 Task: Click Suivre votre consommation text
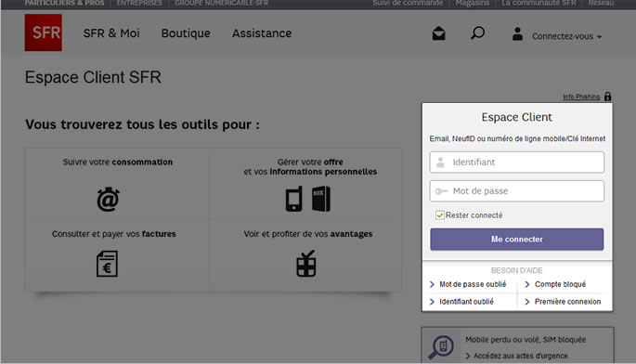118,162
